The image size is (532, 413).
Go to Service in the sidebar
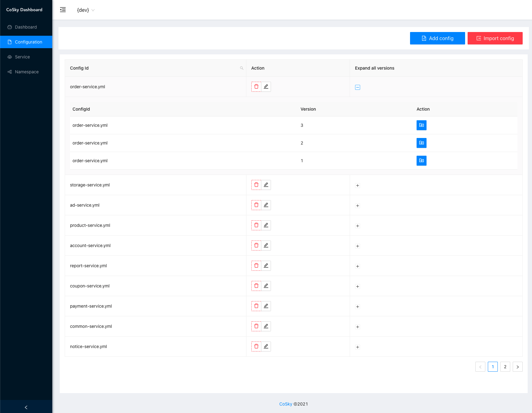point(26,57)
